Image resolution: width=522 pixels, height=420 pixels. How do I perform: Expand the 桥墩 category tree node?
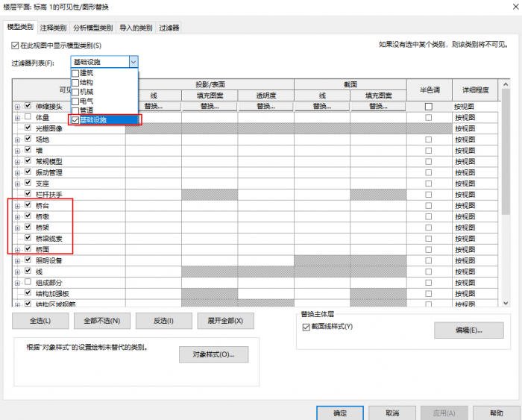pyautogui.click(x=17, y=216)
